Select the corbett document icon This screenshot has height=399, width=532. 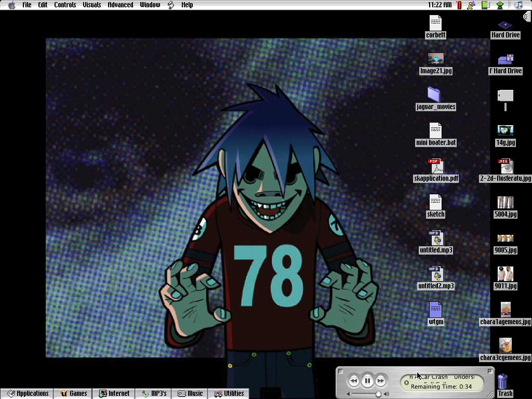coord(436,23)
